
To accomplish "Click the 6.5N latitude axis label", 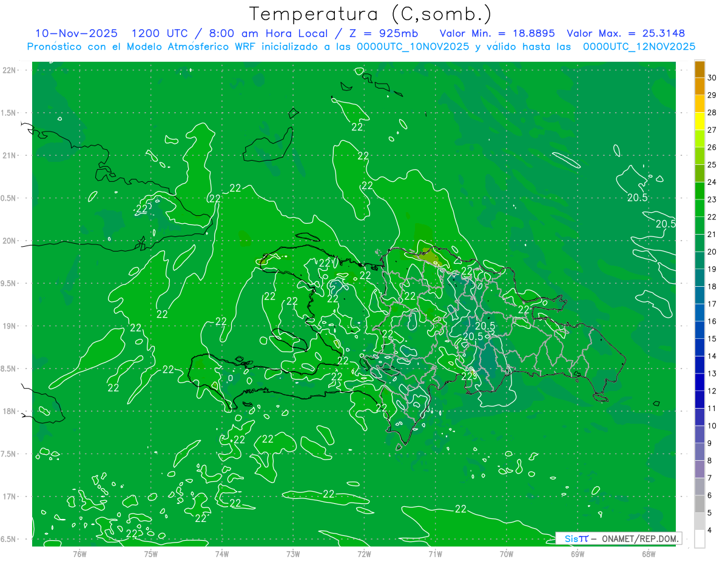I will click(x=9, y=540).
